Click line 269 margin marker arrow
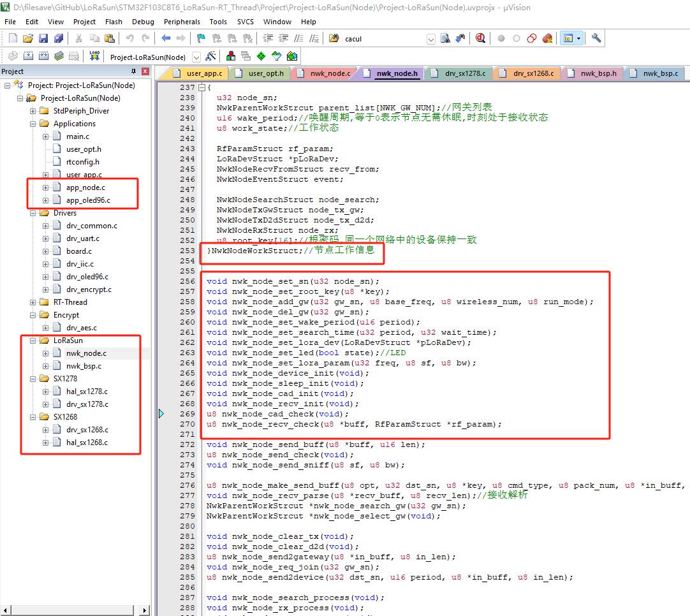The image size is (690, 616). (x=161, y=414)
